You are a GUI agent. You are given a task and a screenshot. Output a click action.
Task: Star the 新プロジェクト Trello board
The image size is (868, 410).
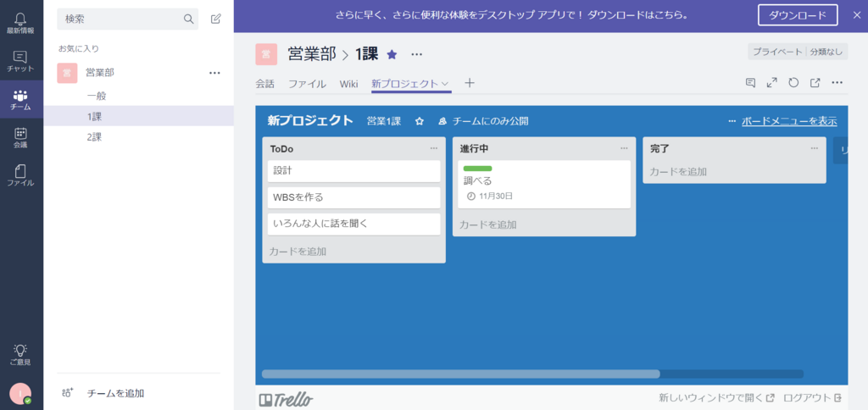[x=420, y=121]
